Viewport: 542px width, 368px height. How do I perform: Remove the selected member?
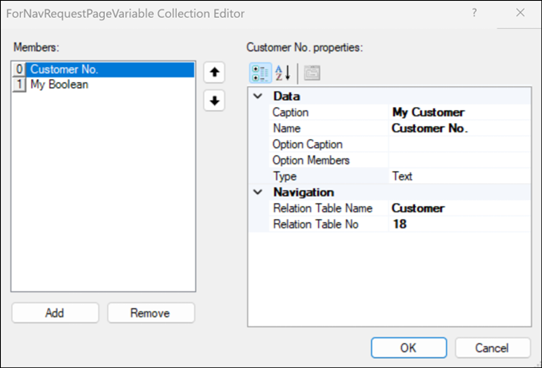(x=151, y=313)
